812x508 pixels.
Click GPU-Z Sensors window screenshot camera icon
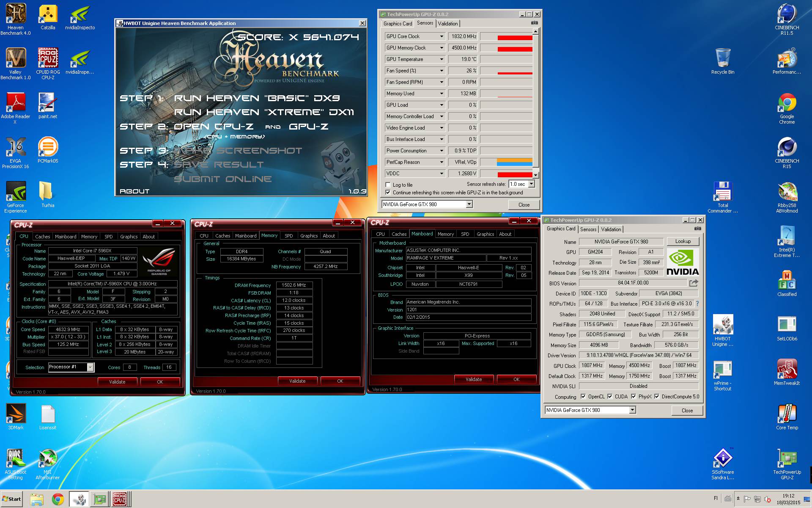[535, 23]
